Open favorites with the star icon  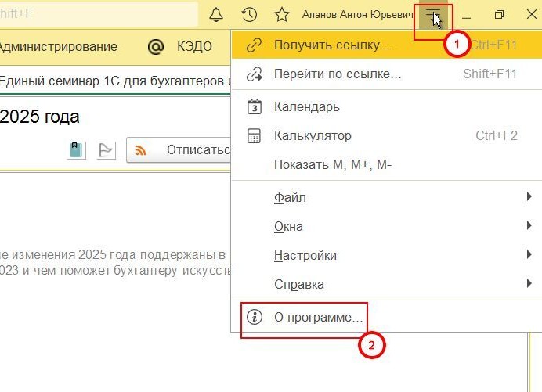282,15
